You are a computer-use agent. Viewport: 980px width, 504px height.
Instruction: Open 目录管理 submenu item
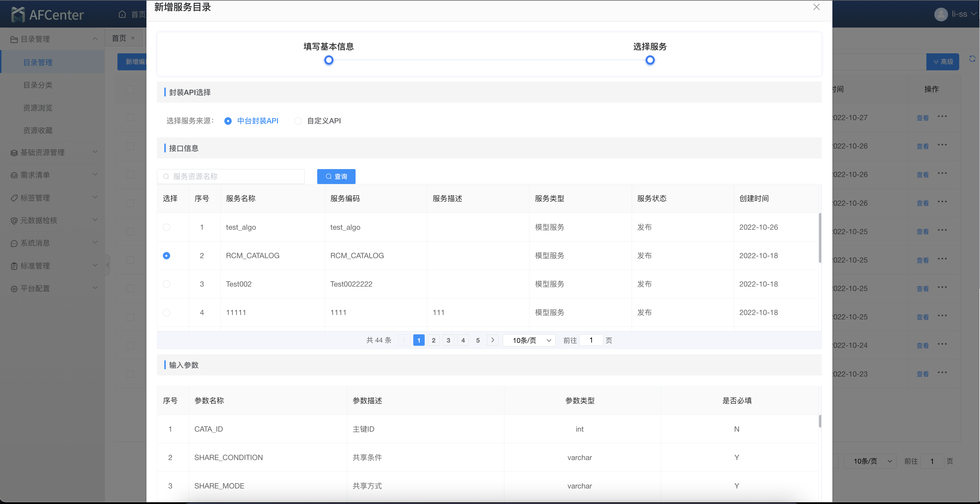coord(52,62)
